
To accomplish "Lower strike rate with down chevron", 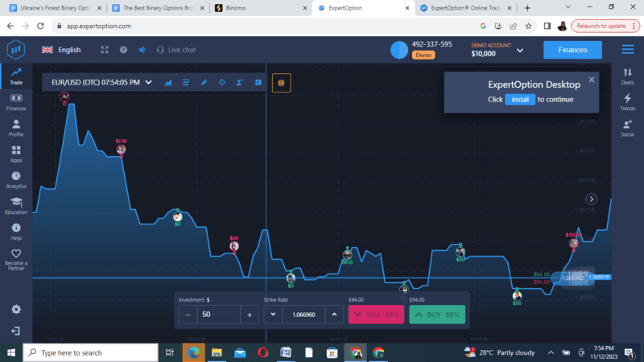I will (273, 315).
